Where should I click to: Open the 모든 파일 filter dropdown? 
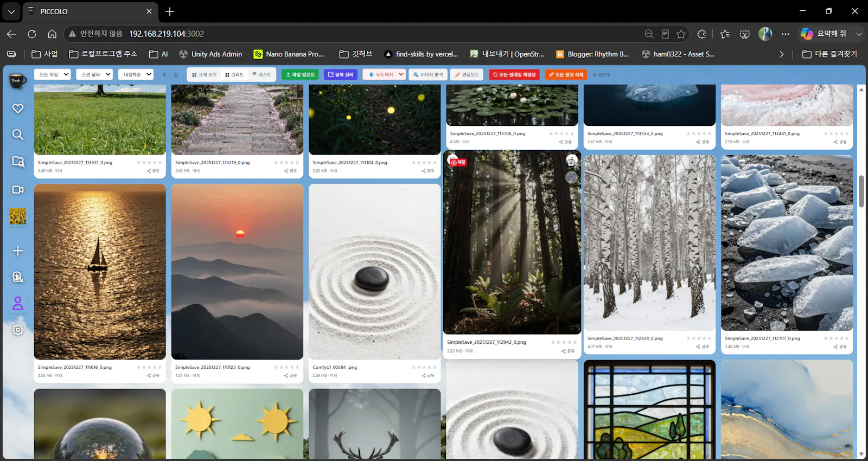52,74
